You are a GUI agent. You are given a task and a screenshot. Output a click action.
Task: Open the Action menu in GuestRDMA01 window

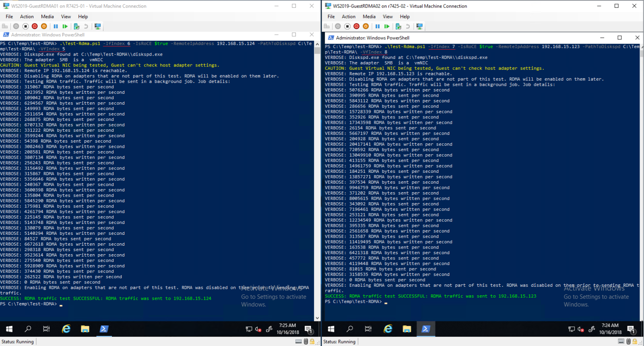[x=27, y=17]
